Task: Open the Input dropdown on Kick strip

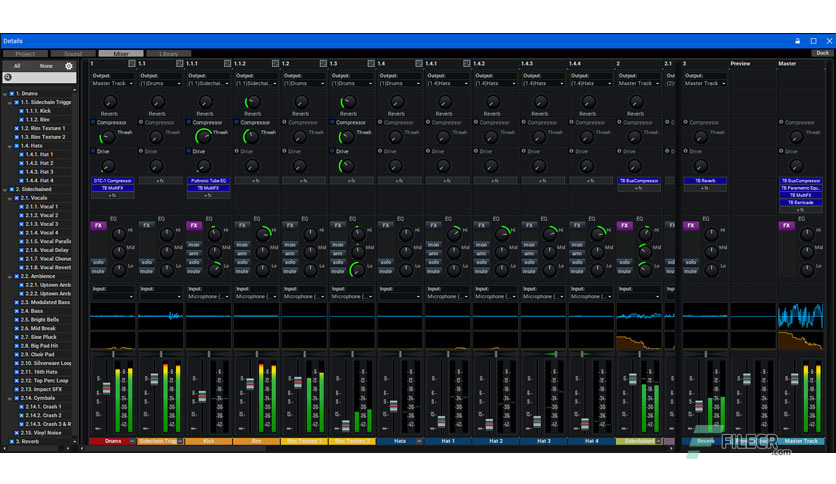Action: pyautogui.click(x=208, y=296)
